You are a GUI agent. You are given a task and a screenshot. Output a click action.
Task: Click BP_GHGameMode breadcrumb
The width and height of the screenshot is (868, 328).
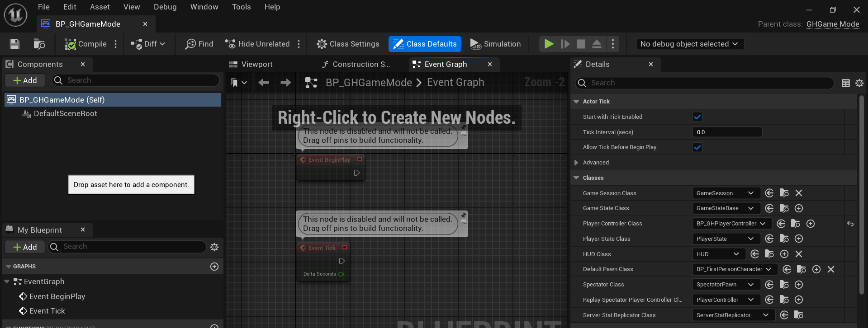click(x=369, y=82)
